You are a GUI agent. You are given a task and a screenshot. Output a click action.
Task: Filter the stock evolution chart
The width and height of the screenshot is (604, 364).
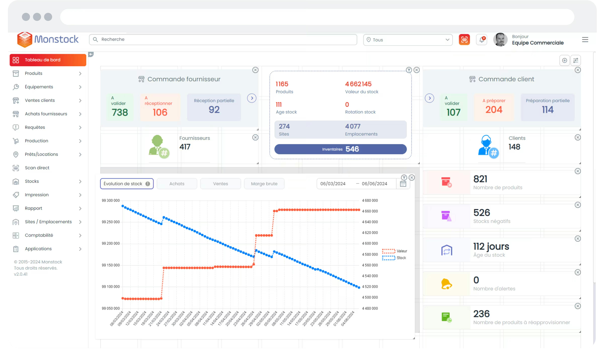point(404,177)
